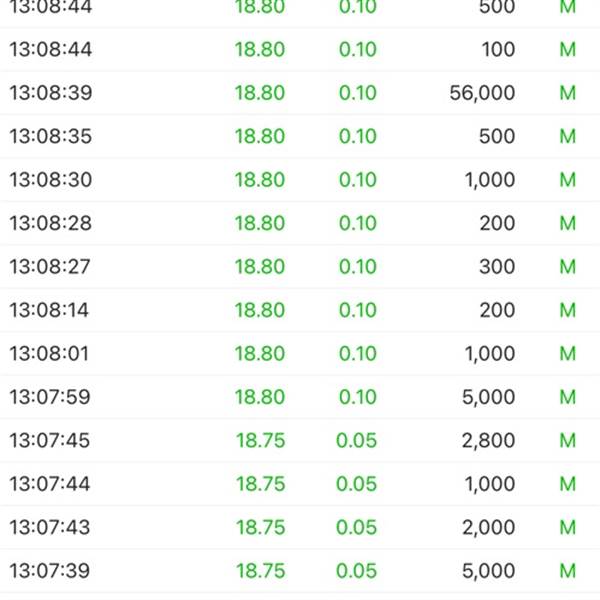Select the 13:07:45 trade at 18.75
Image resolution: width=600 pixels, height=600 pixels.
tap(300, 440)
